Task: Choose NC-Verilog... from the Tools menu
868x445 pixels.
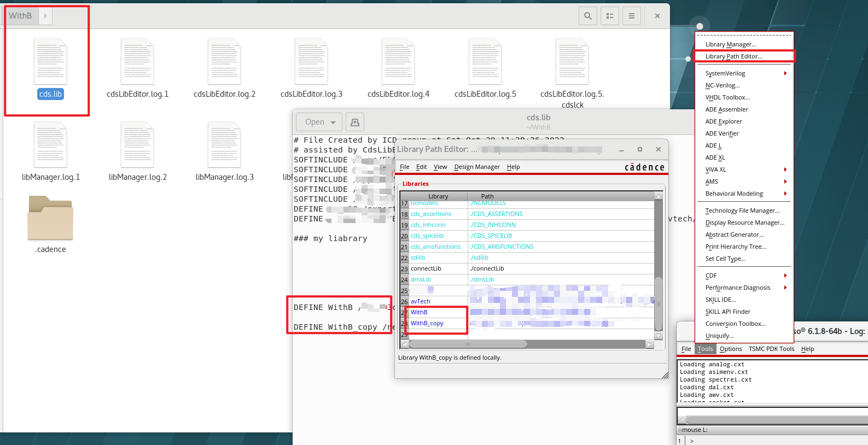Action: (x=744, y=85)
